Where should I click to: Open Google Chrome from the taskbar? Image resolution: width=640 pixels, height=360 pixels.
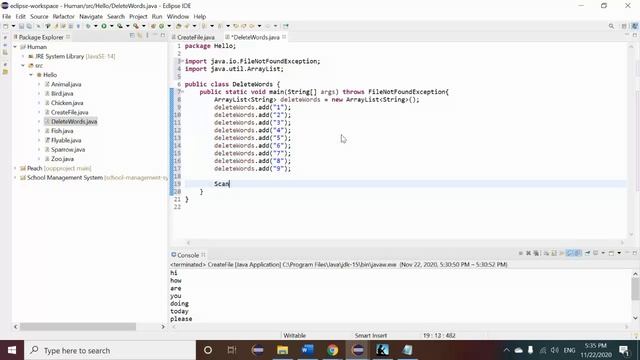tap(333, 350)
